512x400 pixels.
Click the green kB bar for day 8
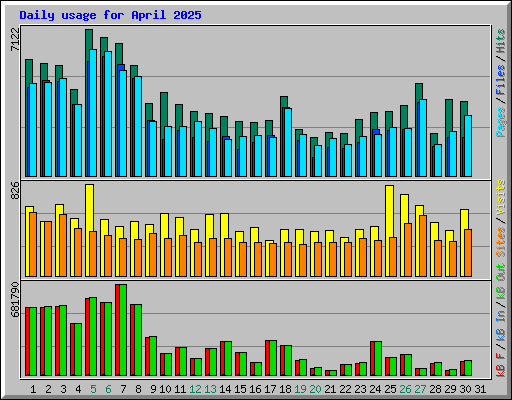point(138,340)
